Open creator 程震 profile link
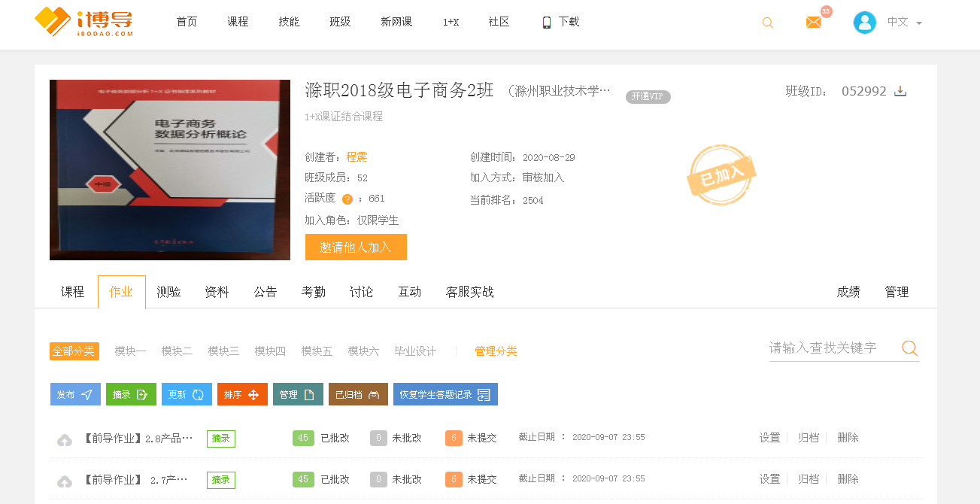Viewport: 980px width, 504px height. tap(357, 157)
